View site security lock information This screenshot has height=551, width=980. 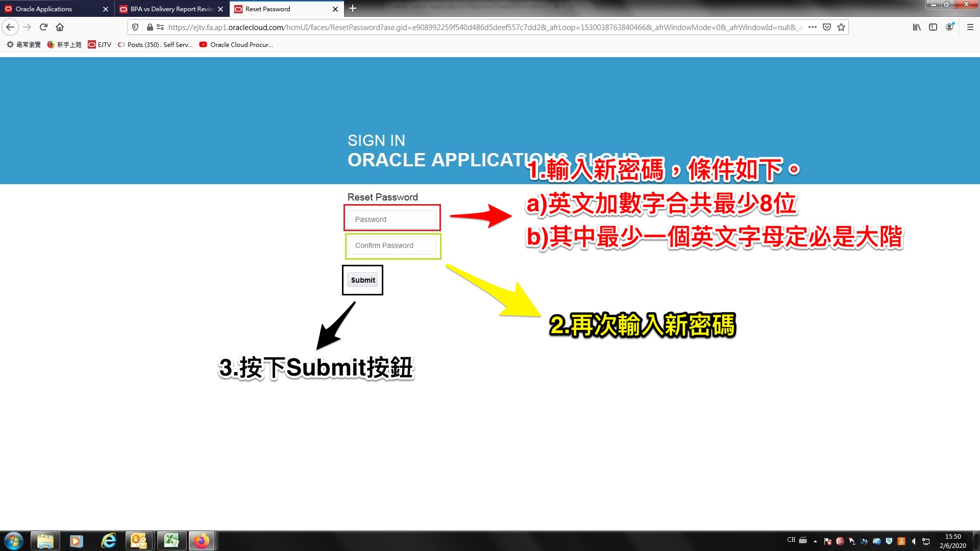coord(150,27)
